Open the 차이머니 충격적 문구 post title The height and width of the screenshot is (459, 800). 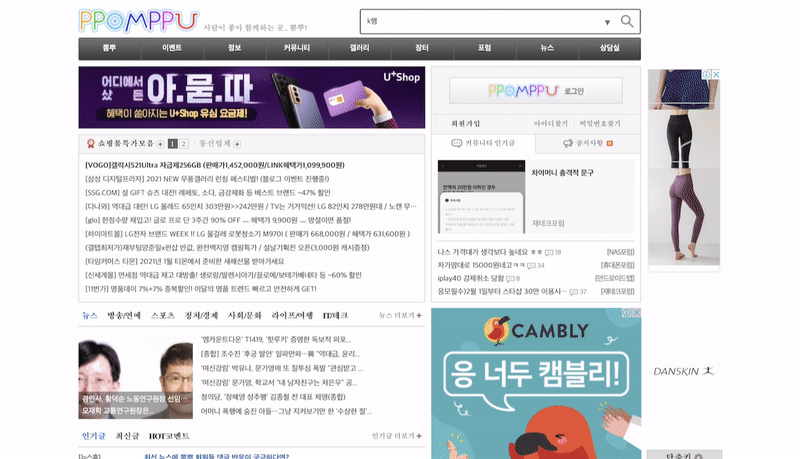point(562,173)
